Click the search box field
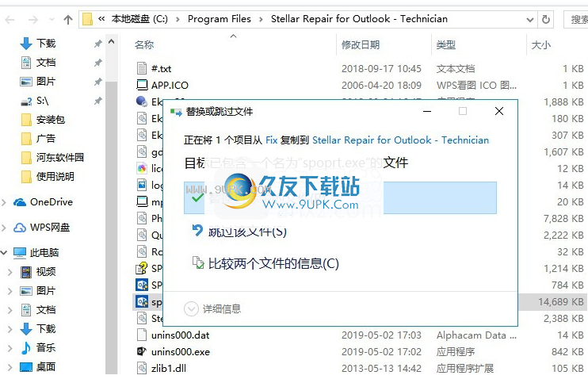The image size is (588, 383). [576, 19]
